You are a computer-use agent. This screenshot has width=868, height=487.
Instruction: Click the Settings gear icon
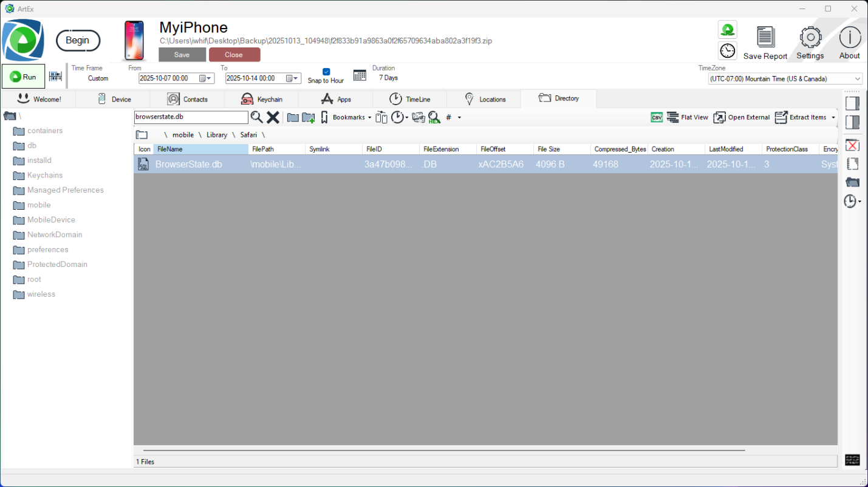coord(810,38)
